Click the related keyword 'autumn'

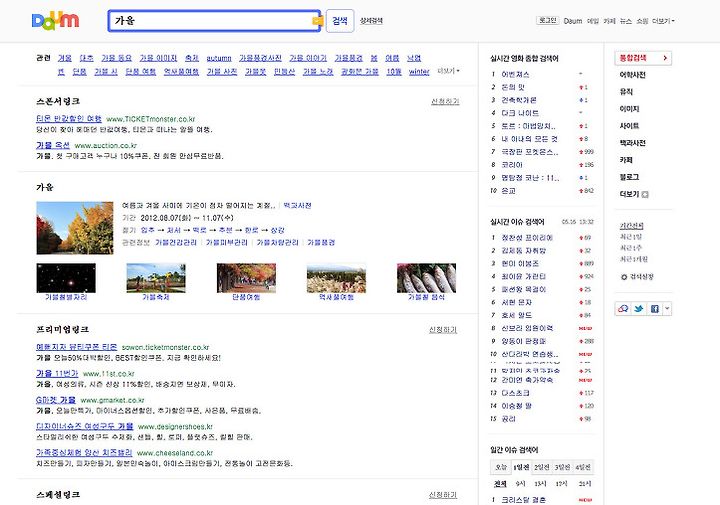coord(219,58)
